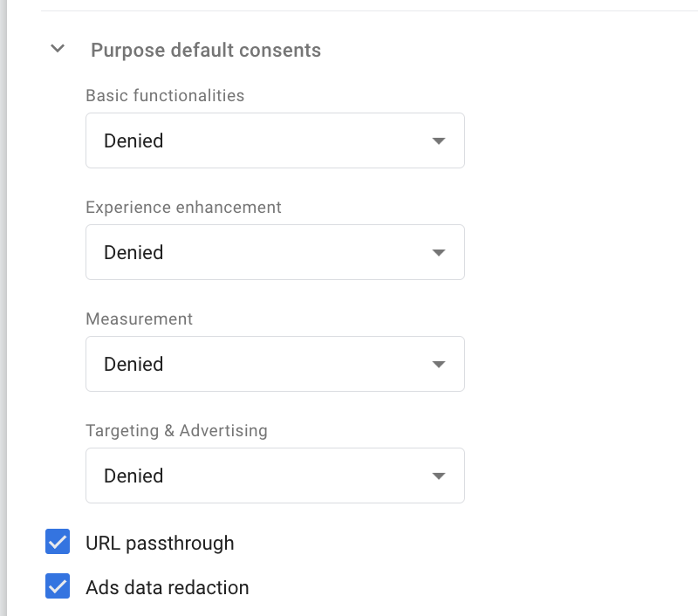698x616 pixels.
Task: Click the Experience enhancement dropdown arrow icon
Action: [x=439, y=252]
